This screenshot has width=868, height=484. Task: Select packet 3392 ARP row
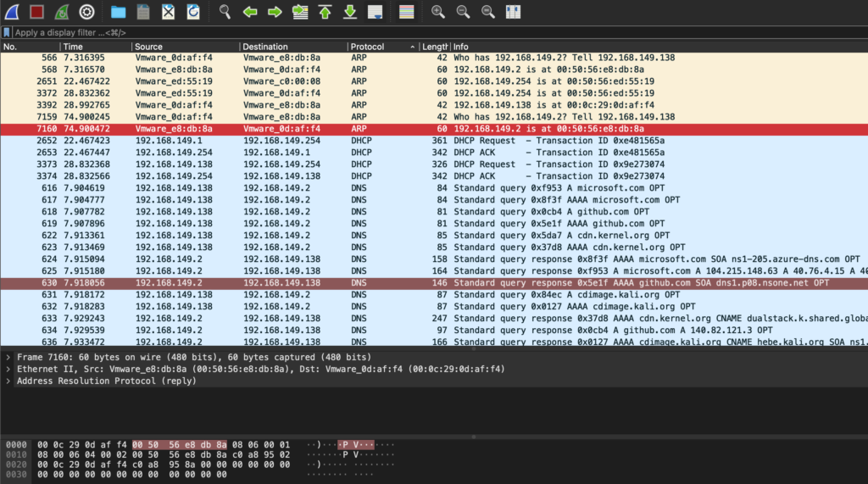click(434, 104)
